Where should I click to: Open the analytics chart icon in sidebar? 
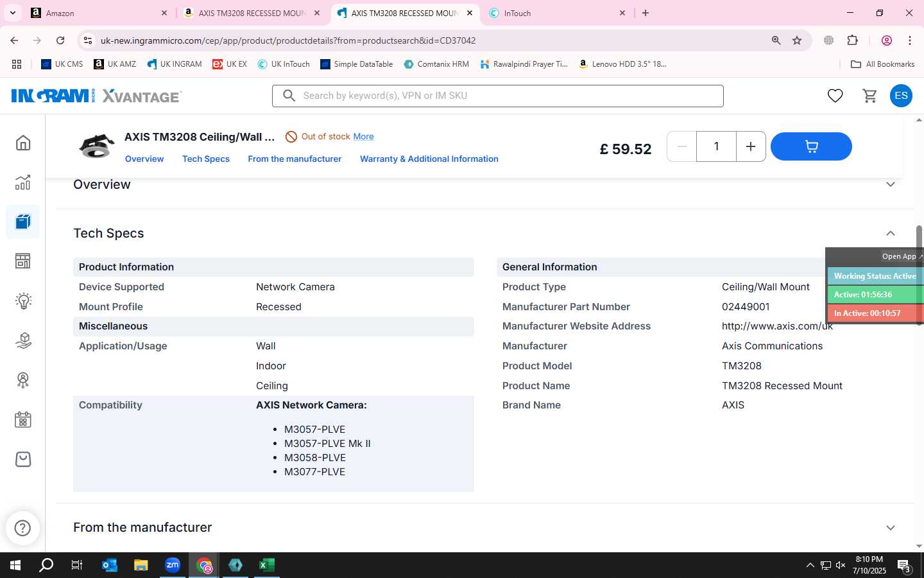click(x=23, y=182)
